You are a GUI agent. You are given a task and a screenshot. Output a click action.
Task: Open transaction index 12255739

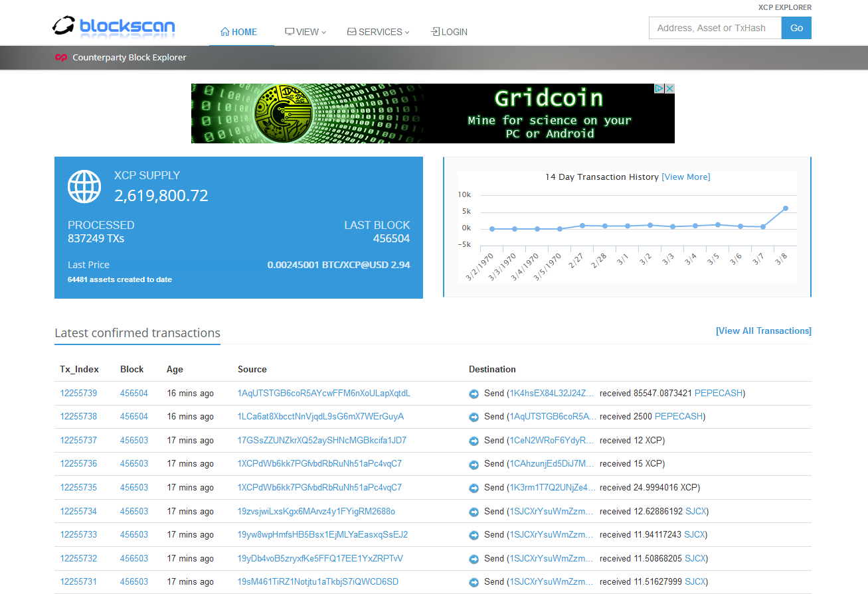[78, 393]
